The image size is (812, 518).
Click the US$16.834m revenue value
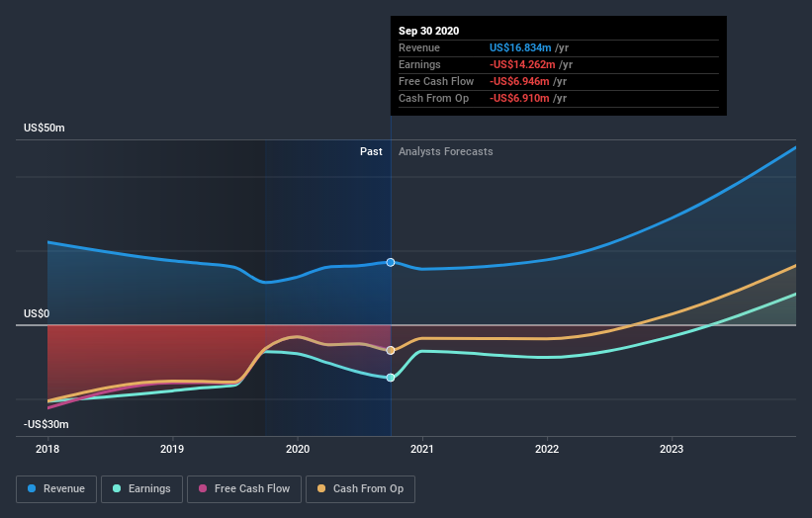pos(520,47)
